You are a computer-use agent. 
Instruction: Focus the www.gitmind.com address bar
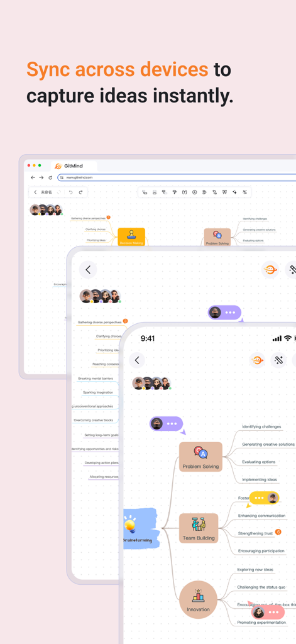[177, 177]
